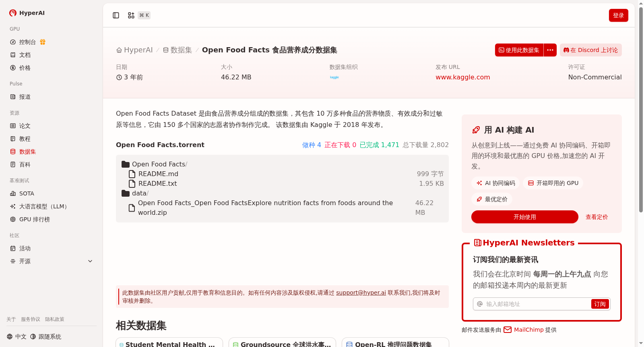Viewport: 644px width, 347px height.
Task: Click the 活动 calendar icon
Action: (x=13, y=248)
